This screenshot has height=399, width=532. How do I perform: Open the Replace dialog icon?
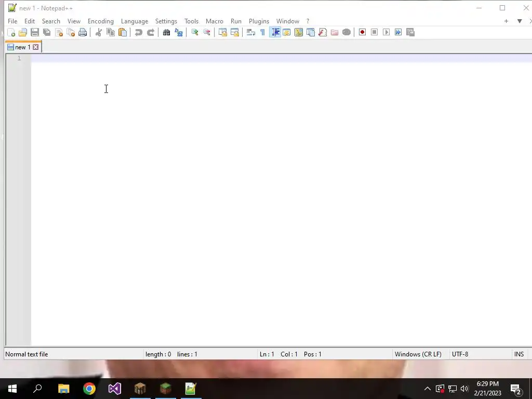179,32
